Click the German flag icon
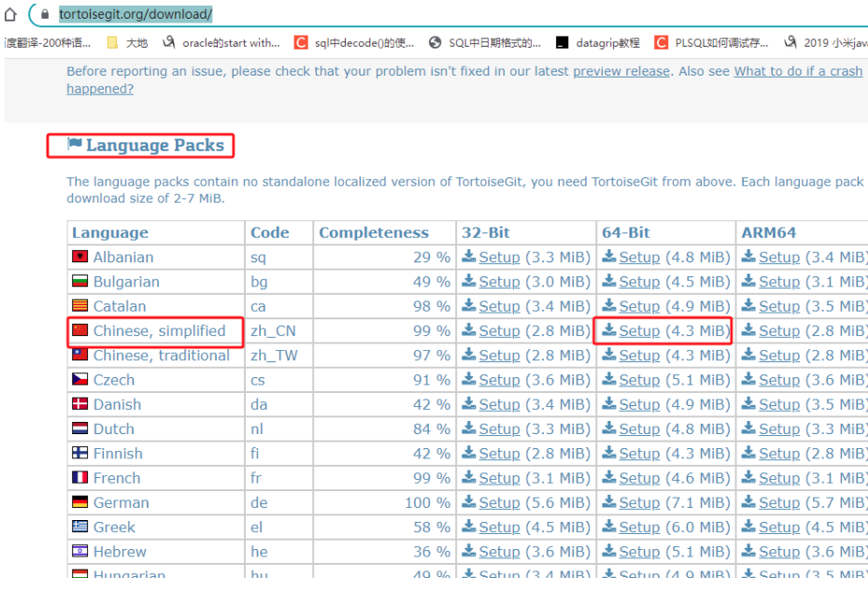Screen dimensions: 868x591 coord(80,502)
